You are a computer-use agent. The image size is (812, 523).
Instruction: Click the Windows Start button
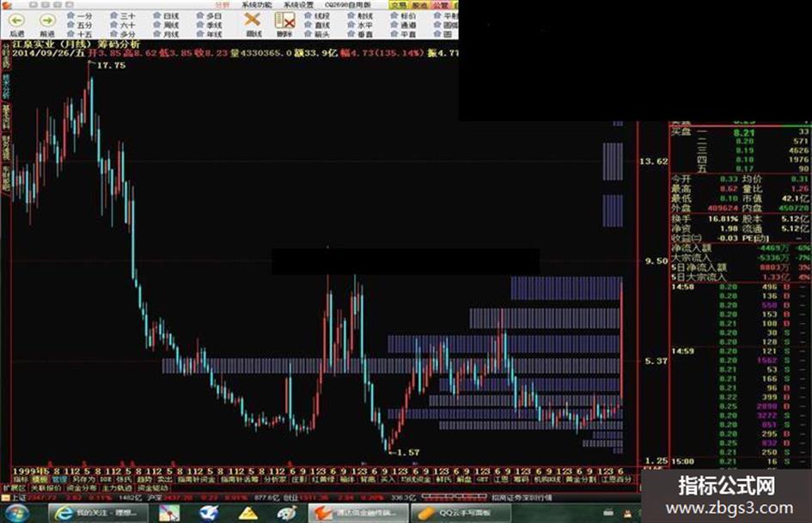(x=17, y=513)
